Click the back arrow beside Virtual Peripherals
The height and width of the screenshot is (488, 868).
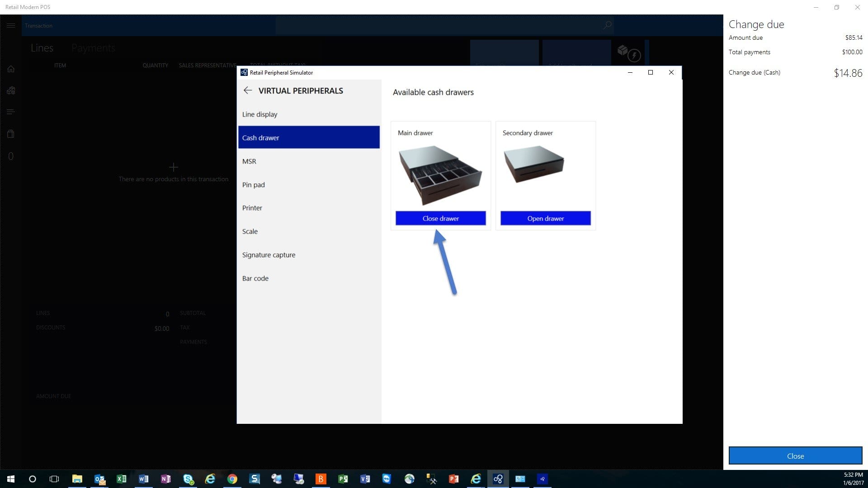[247, 90]
